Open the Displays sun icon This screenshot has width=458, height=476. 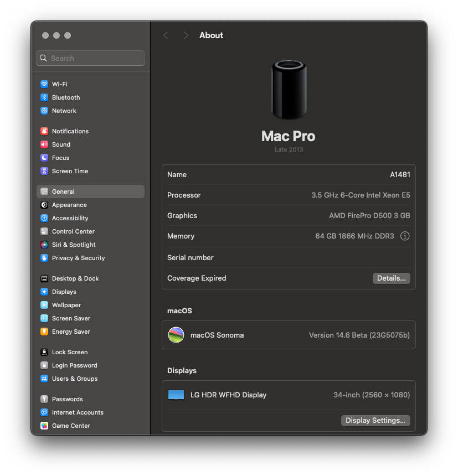[44, 292]
